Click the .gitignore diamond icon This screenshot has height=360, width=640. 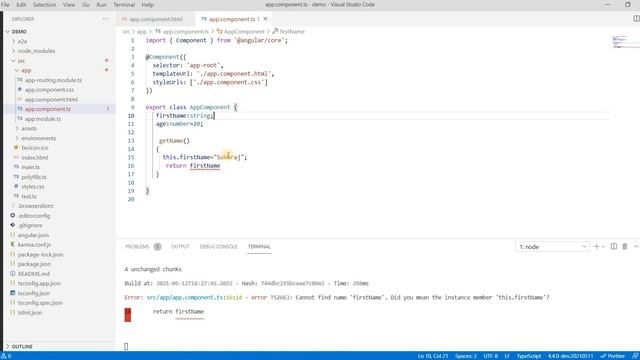(13, 225)
